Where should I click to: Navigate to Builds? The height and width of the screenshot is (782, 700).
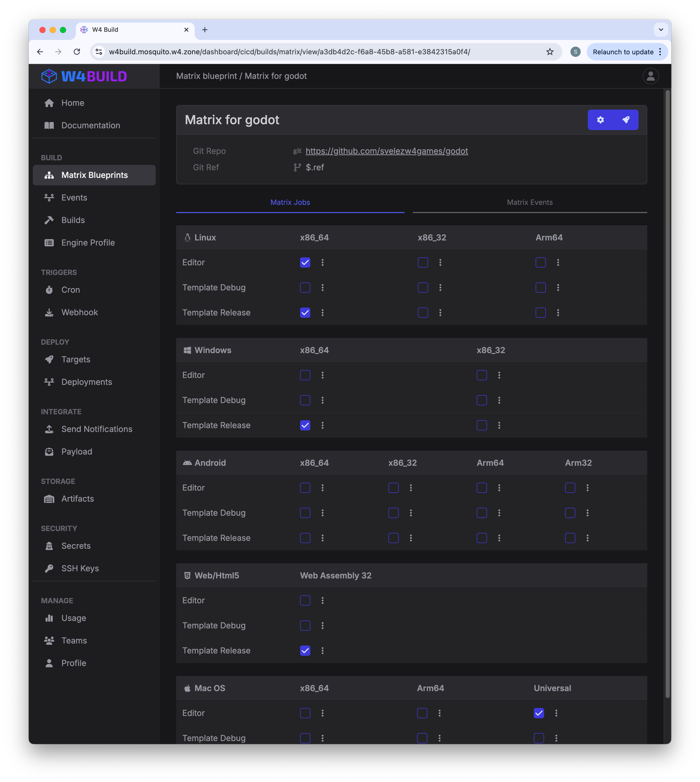pyautogui.click(x=94, y=220)
